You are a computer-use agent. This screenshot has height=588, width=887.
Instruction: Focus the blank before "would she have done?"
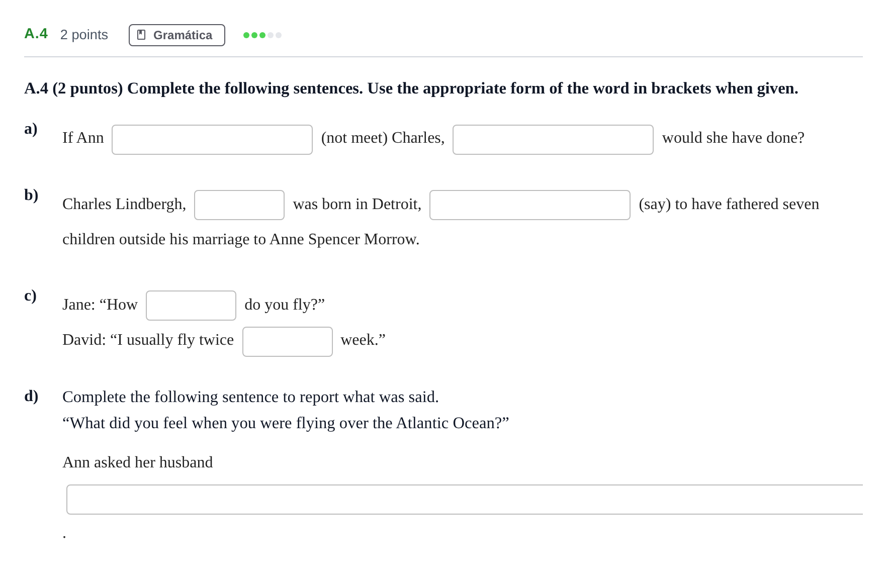point(553,140)
